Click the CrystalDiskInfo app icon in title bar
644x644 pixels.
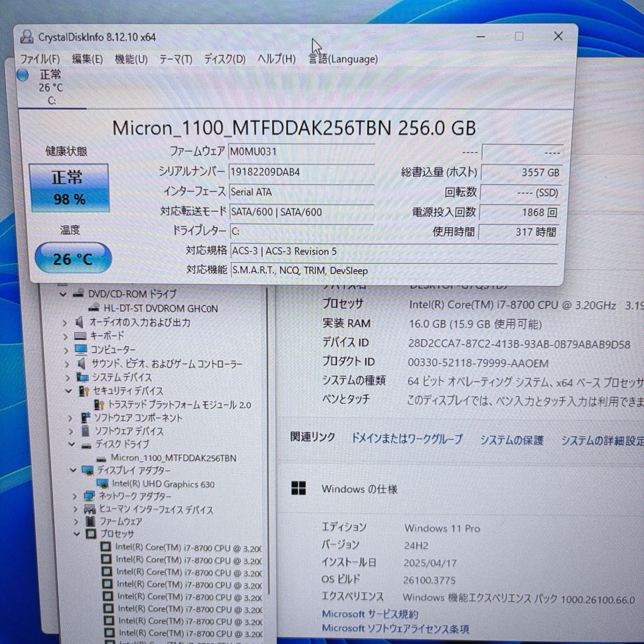pos(27,37)
